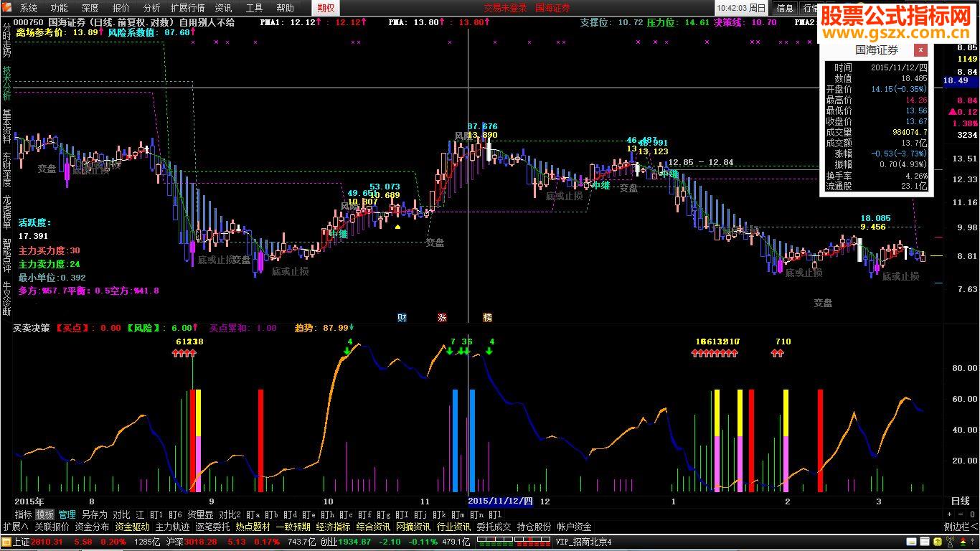Open the 帐户资金 tab
Screen dimensions: 980x551
pyautogui.click(x=575, y=527)
